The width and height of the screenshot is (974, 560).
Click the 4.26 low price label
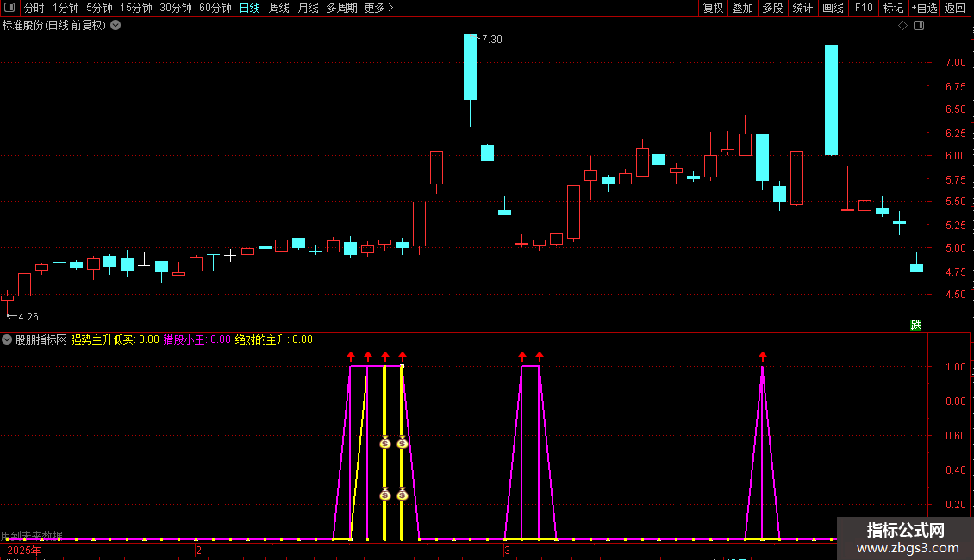[28, 317]
